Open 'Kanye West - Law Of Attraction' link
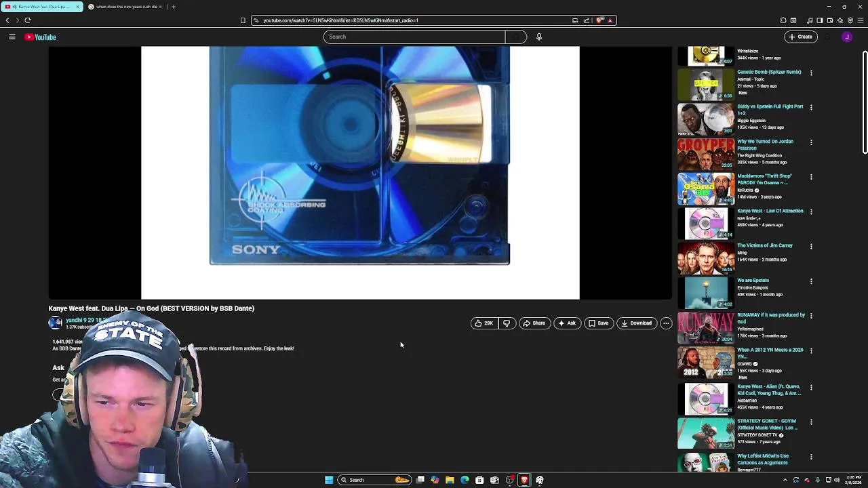Screen dimensions: 868x488 click(770, 211)
